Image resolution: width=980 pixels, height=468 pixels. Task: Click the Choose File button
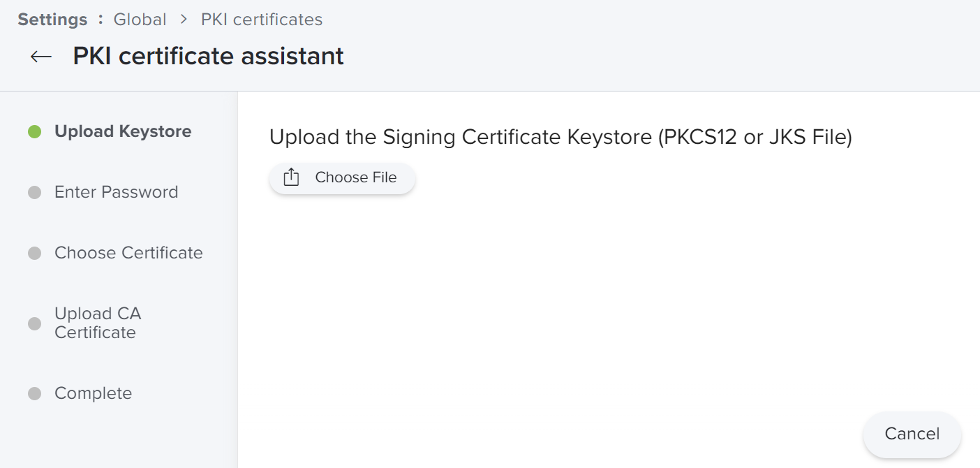[342, 177]
